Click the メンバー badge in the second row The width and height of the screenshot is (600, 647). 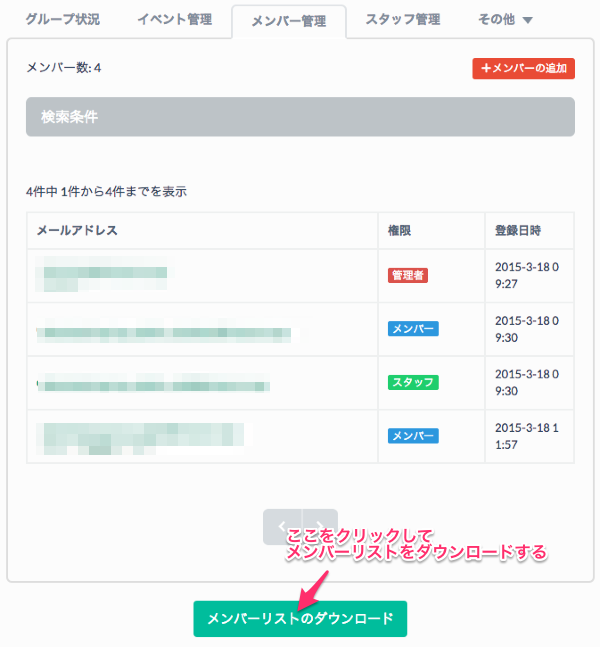tap(413, 328)
